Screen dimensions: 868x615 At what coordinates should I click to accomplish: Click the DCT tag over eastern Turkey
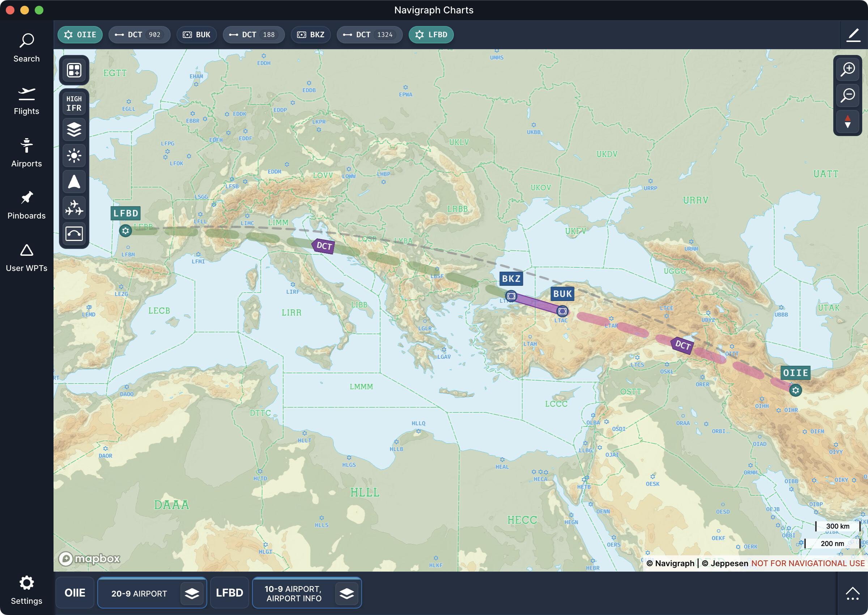click(682, 345)
